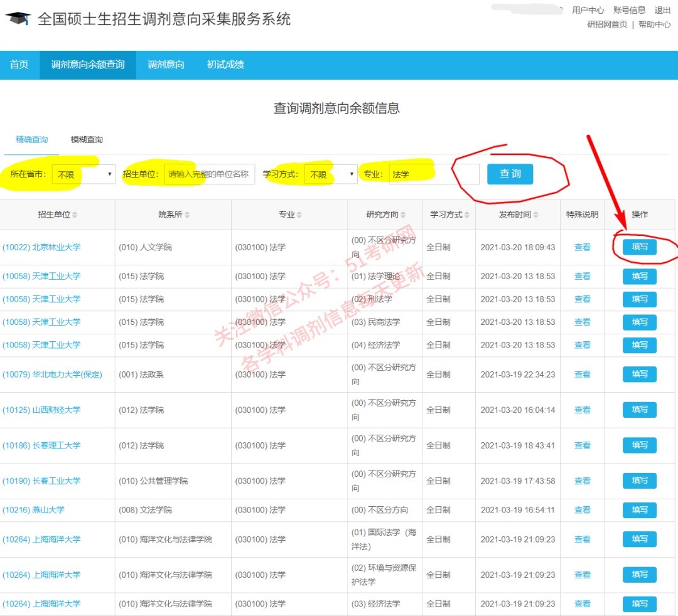Open the 北京林业大学 university link
Viewport: 678px width, 616px height.
coord(40,247)
